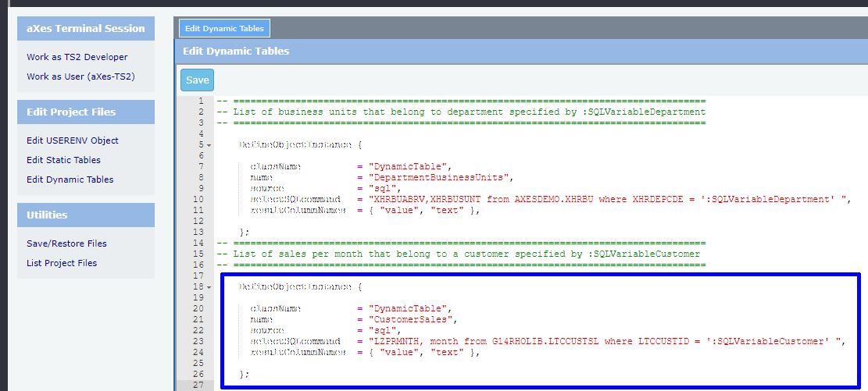Select Edit USERENV Object
The height and width of the screenshot is (391, 868).
point(72,140)
